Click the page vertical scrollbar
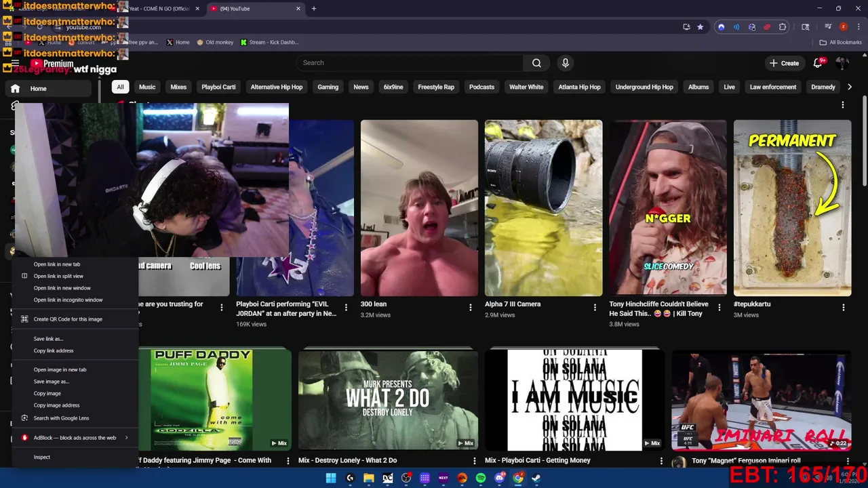 [864, 142]
